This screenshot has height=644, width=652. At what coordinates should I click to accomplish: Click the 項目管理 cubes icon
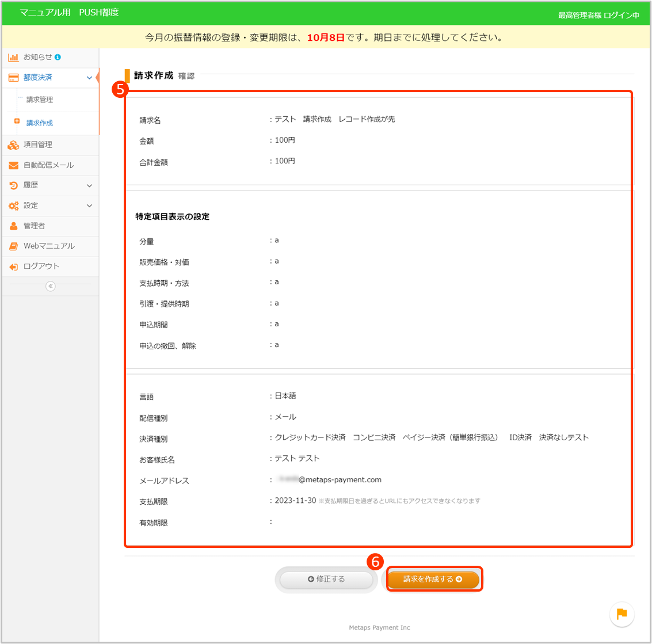(x=13, y=145)
